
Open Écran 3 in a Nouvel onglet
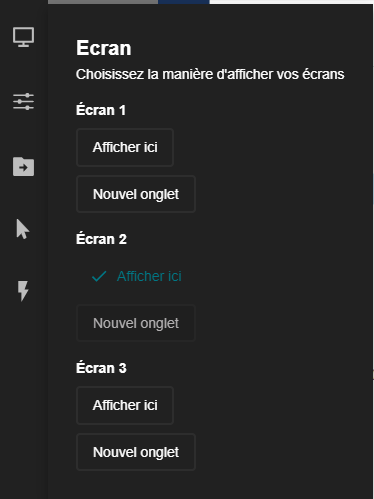136,452
